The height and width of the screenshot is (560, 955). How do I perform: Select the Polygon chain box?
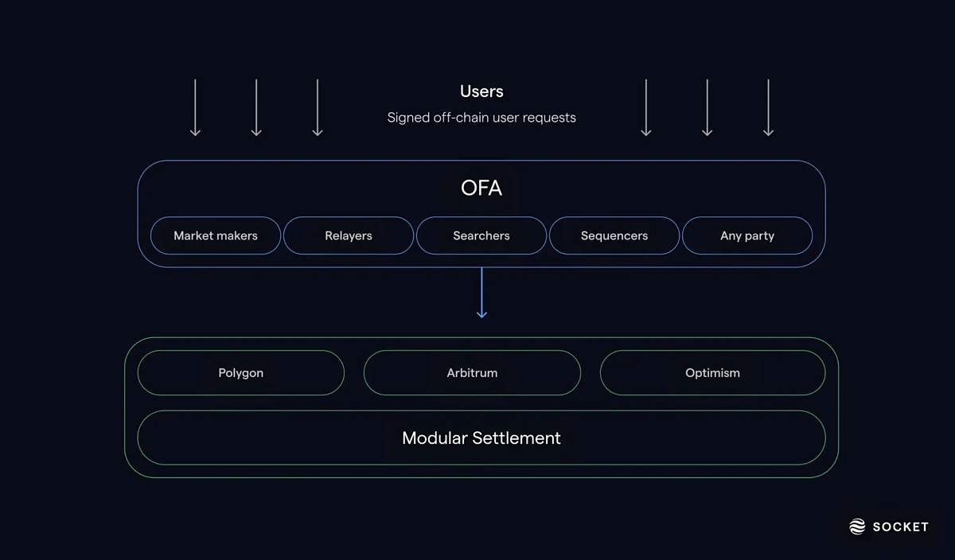point(241,373)
